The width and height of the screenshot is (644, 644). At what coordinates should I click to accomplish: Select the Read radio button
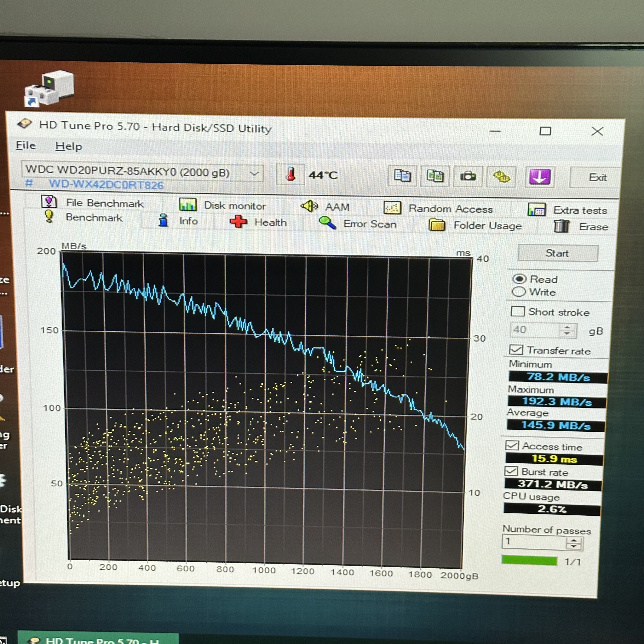(519, 279)
